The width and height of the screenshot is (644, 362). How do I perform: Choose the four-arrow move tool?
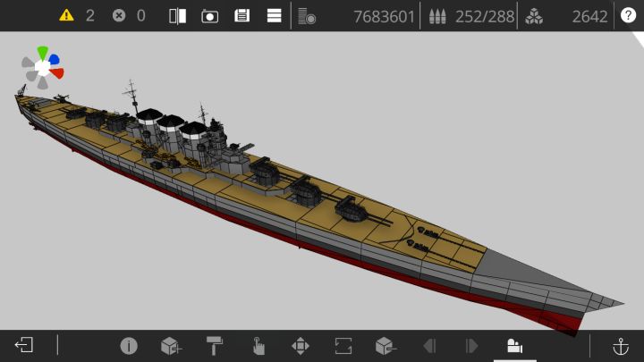coord(301,346)
